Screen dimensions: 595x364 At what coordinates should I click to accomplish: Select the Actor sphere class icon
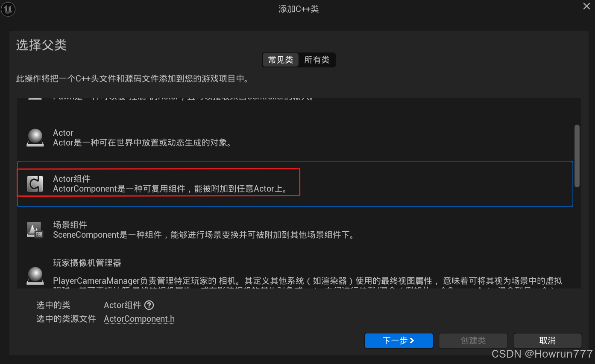[x=35, y=138]
